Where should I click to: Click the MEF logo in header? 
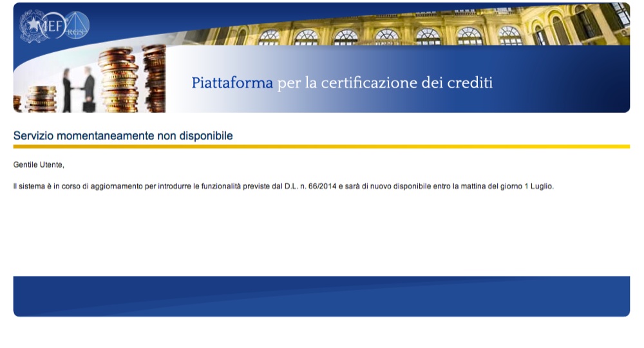(52, 26)
